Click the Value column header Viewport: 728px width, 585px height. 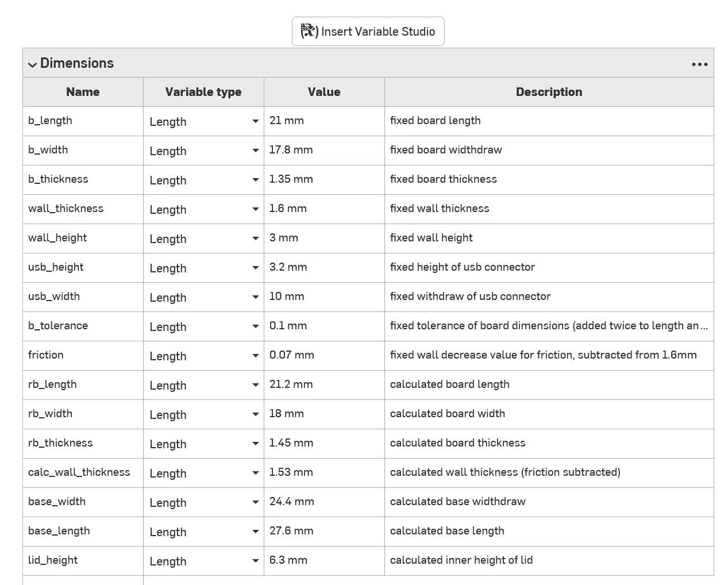(x=323, y=92)
